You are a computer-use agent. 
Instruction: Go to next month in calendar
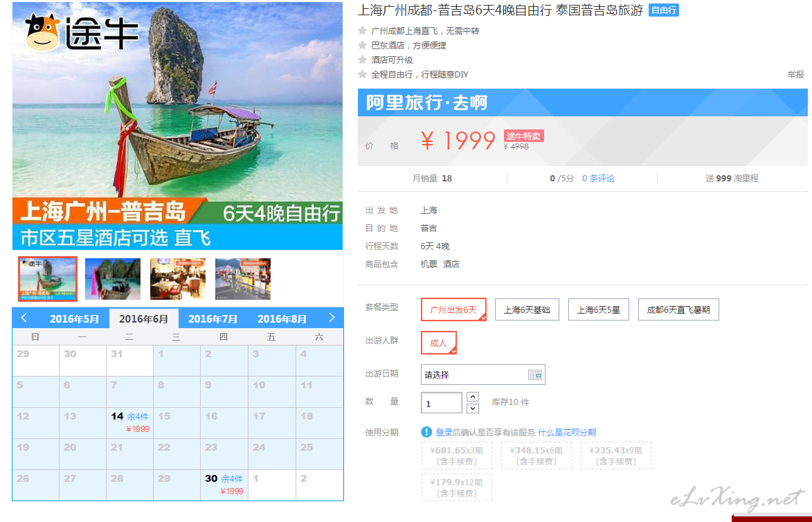332,318
